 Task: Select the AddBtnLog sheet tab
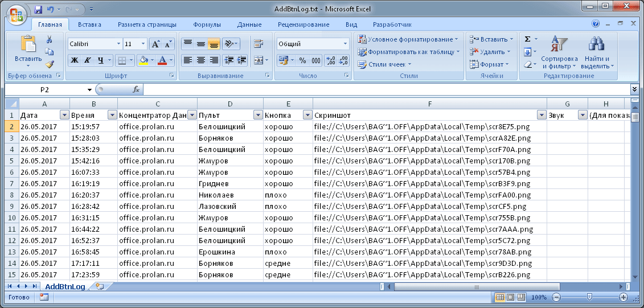point(65,286)
